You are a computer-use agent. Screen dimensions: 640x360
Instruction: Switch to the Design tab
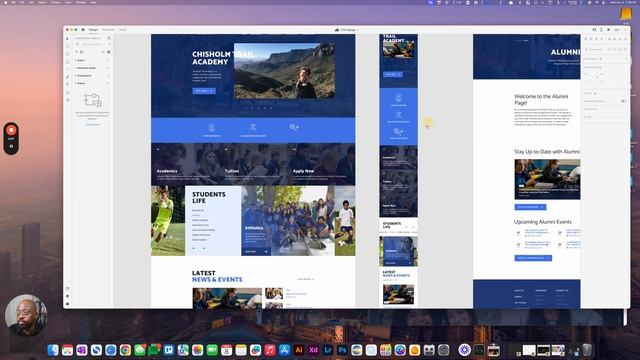[93, 30]
